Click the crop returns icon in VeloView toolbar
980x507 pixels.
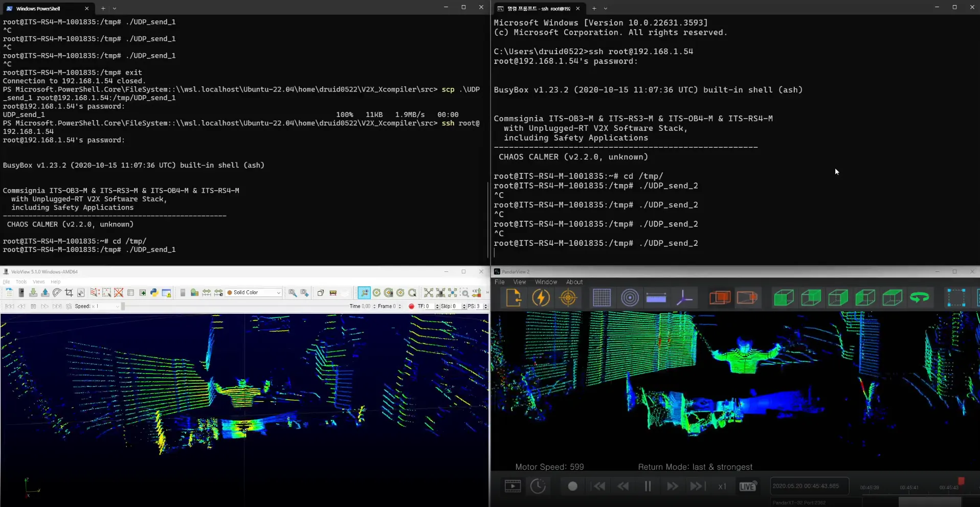click(x=69, y=293)
